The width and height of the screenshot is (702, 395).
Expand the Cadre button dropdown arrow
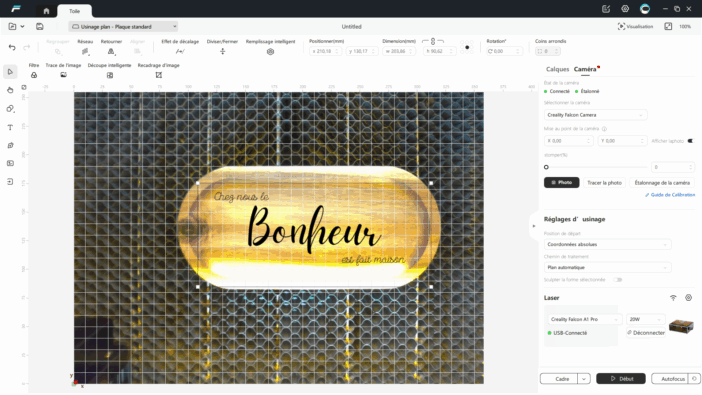pyautogui.click(x=584, y=379)
